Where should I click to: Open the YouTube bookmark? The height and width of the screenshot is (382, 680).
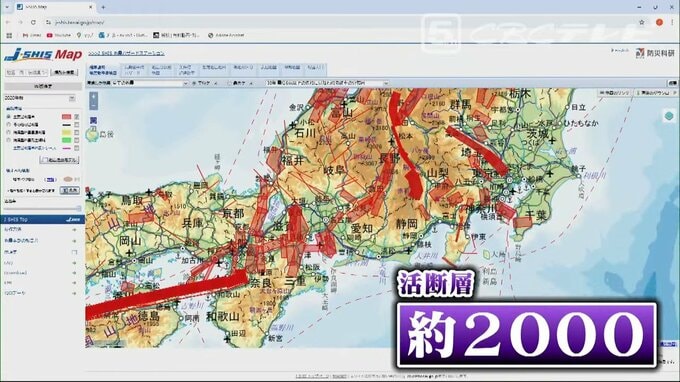[x=58, y=35]
